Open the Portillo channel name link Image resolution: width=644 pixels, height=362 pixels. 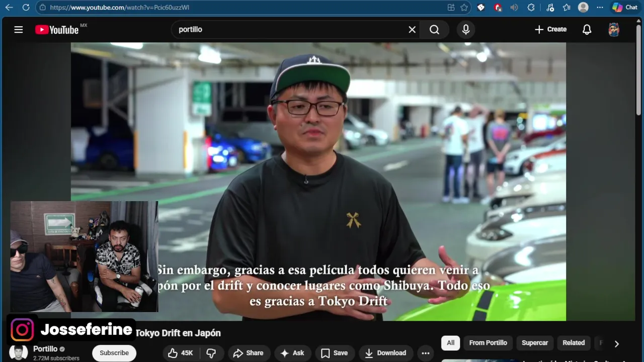[x=45, y=349]
